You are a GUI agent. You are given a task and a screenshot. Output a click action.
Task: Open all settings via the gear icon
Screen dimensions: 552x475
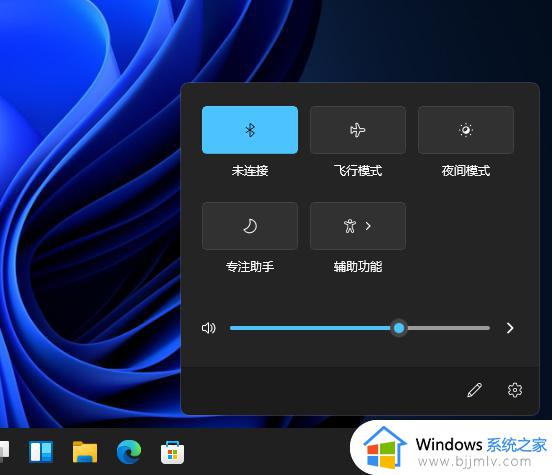click(515, 390)
